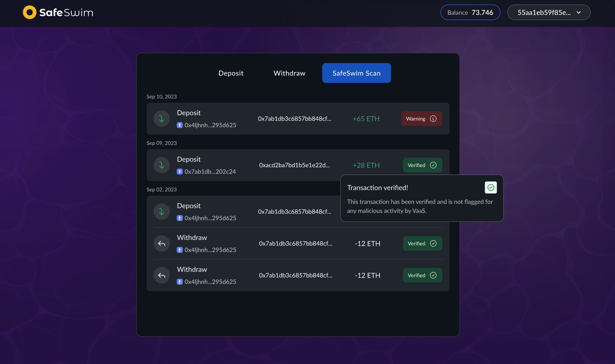Click the Verified checkmark icon on Sep 02 withdraw
Image resolution: width=615 pixels, height=364 pixels.
433,243
